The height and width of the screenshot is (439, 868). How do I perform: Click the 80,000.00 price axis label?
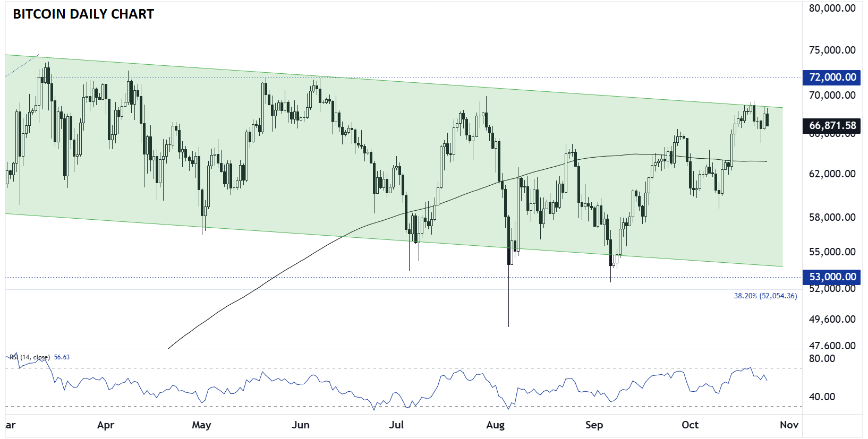(832, 8)
